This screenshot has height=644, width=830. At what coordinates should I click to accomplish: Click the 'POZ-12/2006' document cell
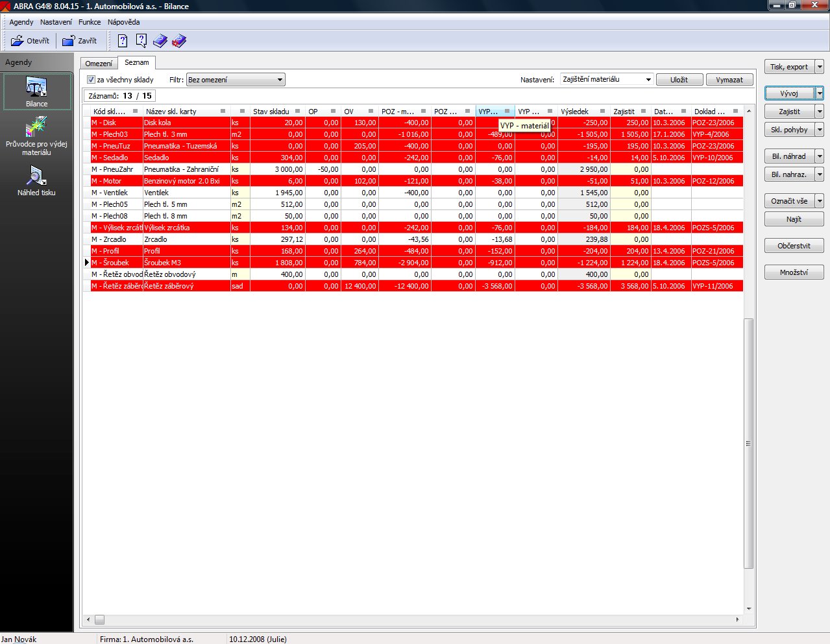point(716,181)
